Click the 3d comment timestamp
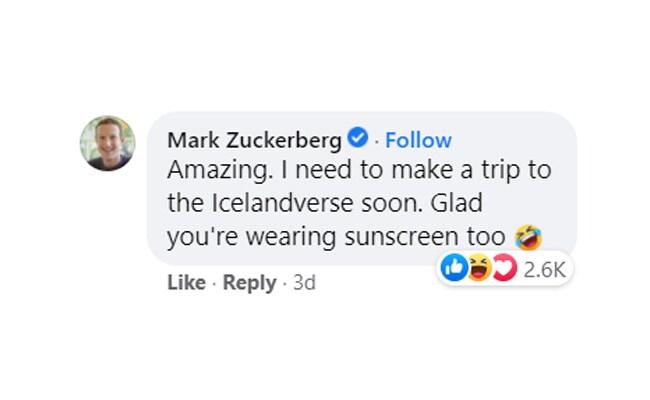650x400 pixels. pyautogui.click(x=301, y=283)
